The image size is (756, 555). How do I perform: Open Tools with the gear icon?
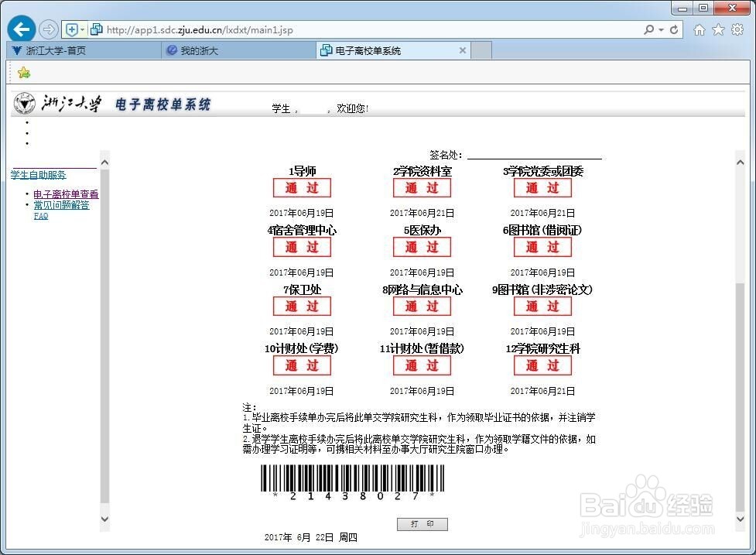(x=737, y=29)
